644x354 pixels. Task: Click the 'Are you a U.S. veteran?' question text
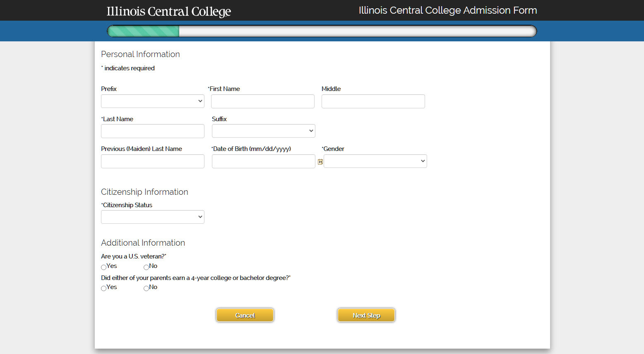[134, 256]
